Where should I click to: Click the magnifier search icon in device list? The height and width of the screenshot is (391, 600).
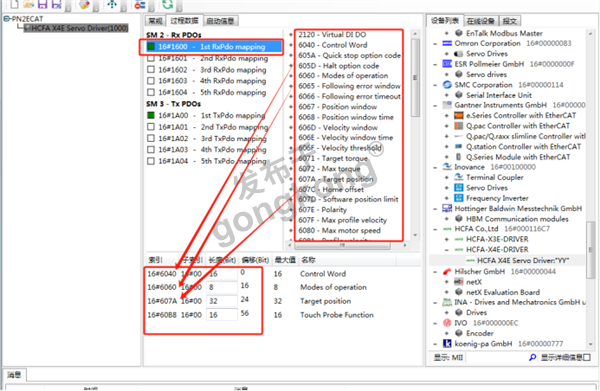click(532, 357)
